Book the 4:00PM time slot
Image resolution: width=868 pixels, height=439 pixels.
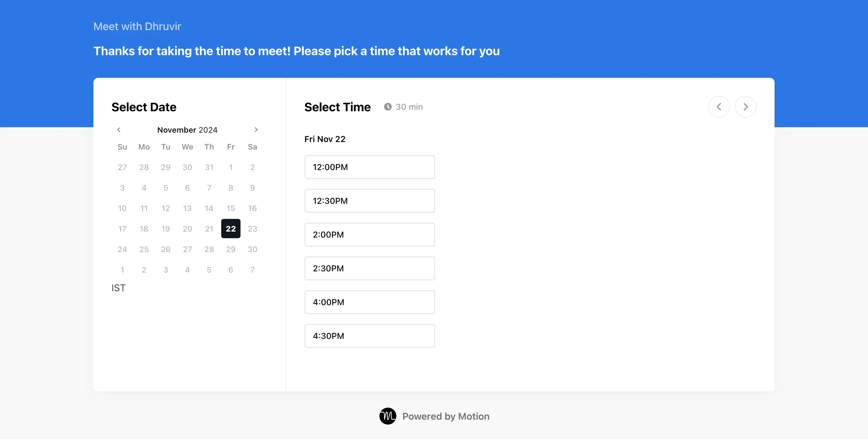pyautogui.click(x=370, y=302)
